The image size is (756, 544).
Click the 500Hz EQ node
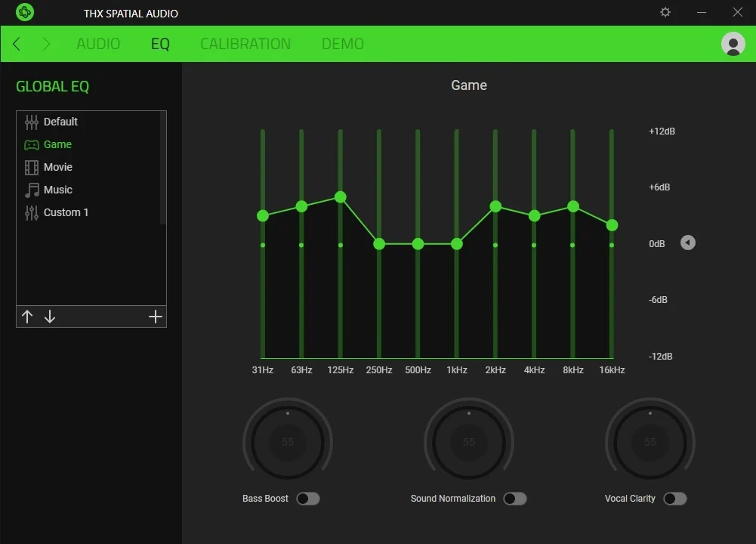(418, 244)
